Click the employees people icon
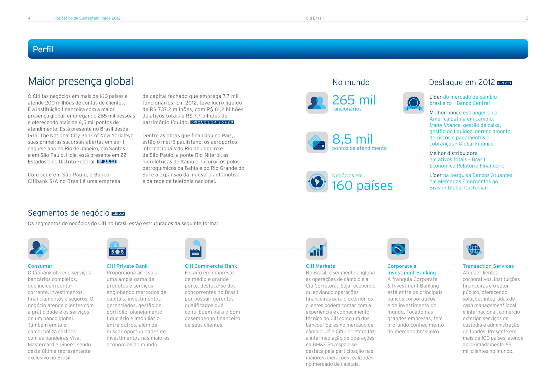 point(317,103)
